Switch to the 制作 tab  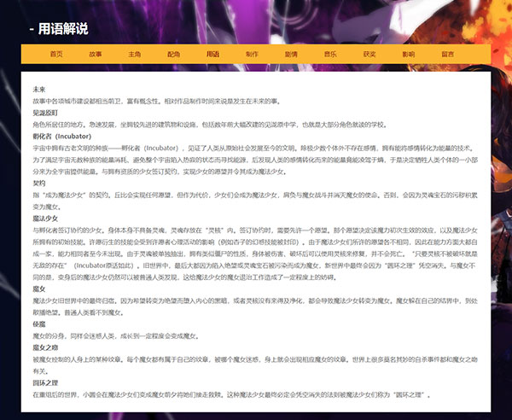(252, 54)
